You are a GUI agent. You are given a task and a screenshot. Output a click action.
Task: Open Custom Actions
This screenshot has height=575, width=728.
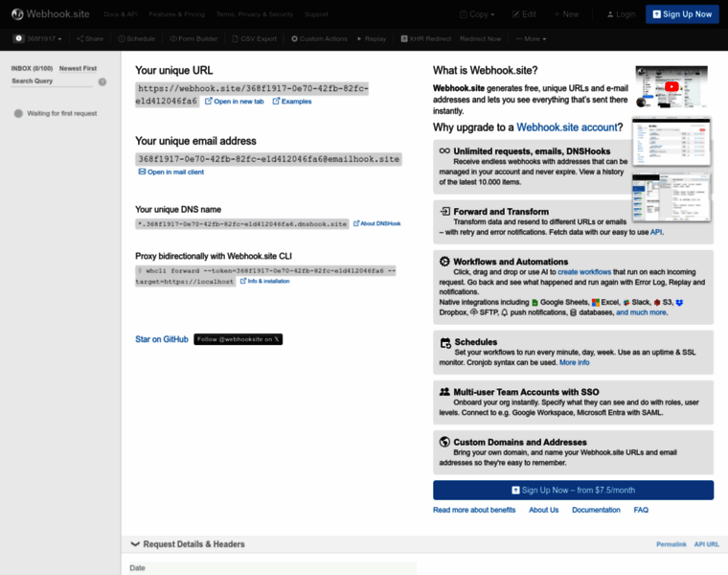coord(319,38)
